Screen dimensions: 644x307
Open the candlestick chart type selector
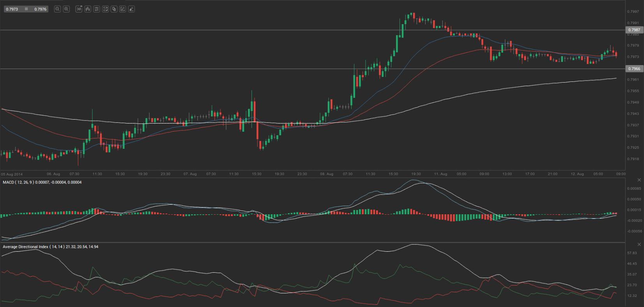click(88, 9)
